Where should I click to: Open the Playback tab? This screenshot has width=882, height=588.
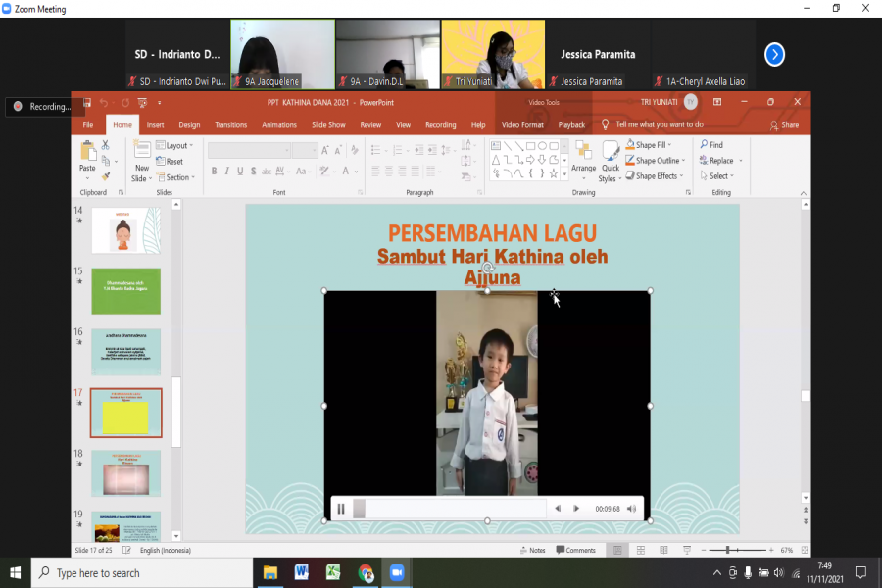[571, 124]
